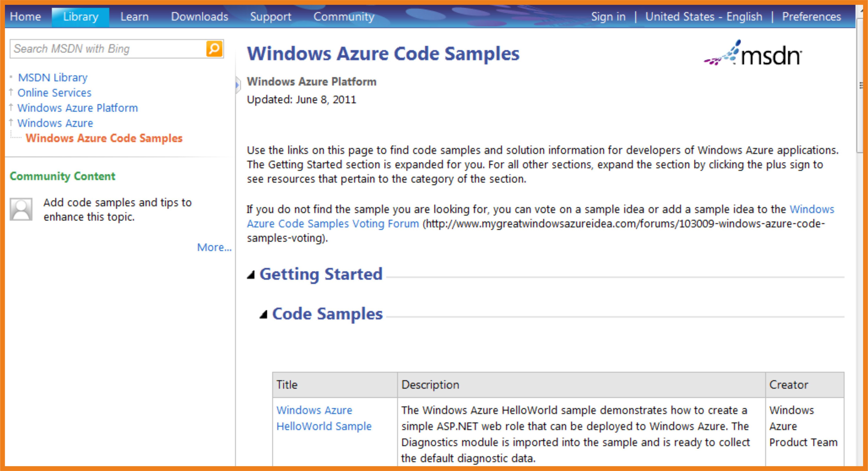The width and height of the screenshot is (868, 471).
Task: Click the orange Bing search icon
Action: [x=214, y=49]
